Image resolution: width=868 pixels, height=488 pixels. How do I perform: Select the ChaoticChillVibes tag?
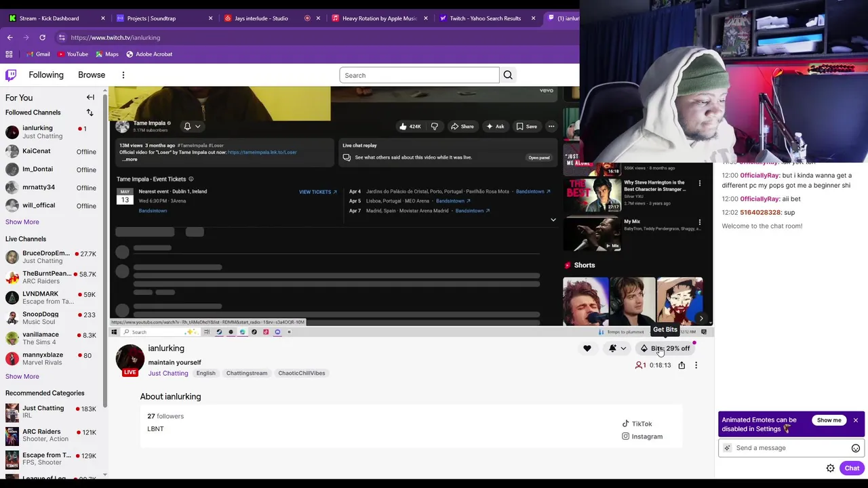coord(302,373)
